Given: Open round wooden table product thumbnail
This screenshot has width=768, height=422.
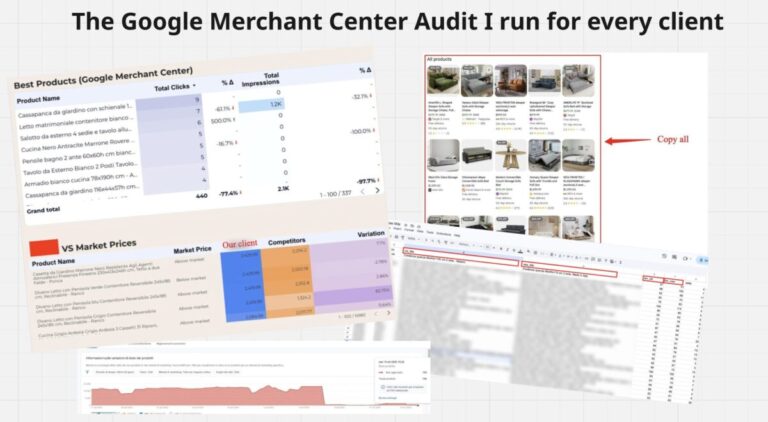Looking at the screenshot, I should pyautogui.click(x=510, y=155).
